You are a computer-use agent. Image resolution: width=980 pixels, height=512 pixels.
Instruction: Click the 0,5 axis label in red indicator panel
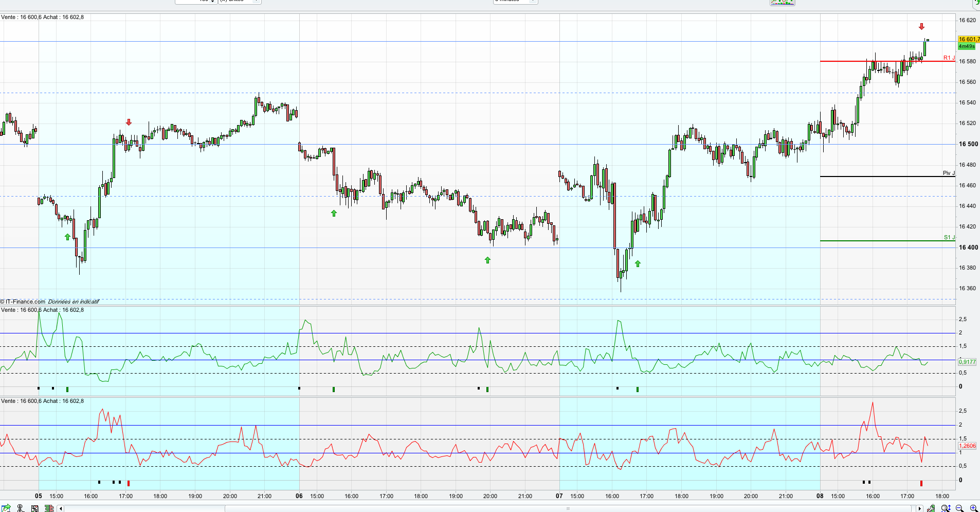pyautogui.click(x=963, y=466)
